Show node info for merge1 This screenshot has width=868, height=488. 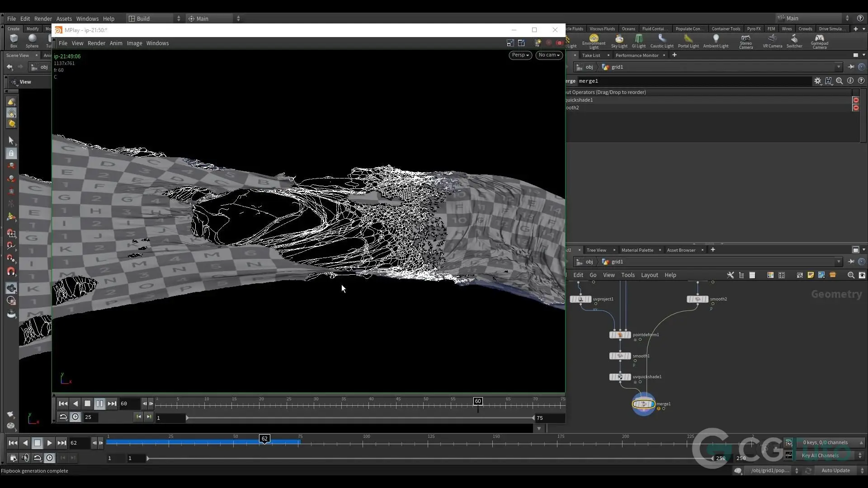click(x=850, y=81)
